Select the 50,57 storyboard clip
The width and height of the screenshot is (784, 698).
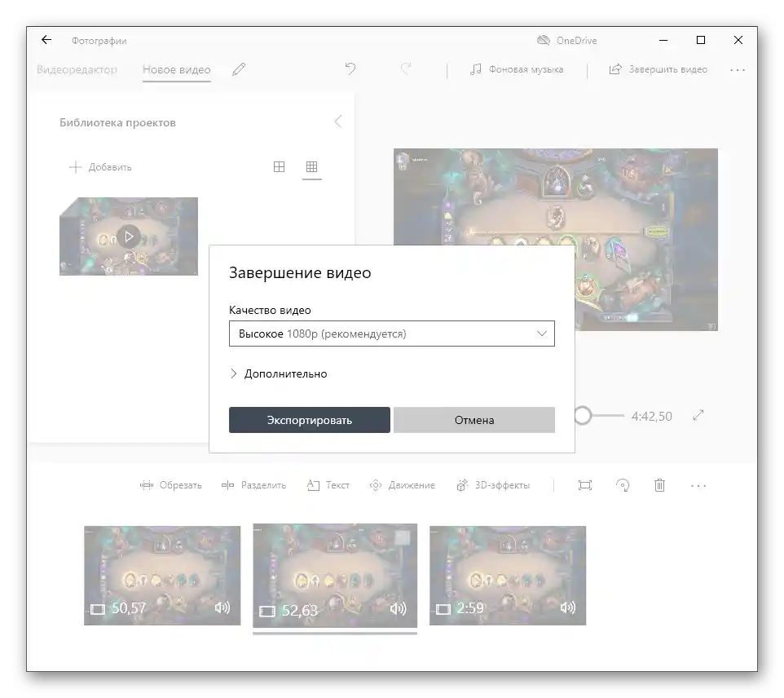click(162, 576)
